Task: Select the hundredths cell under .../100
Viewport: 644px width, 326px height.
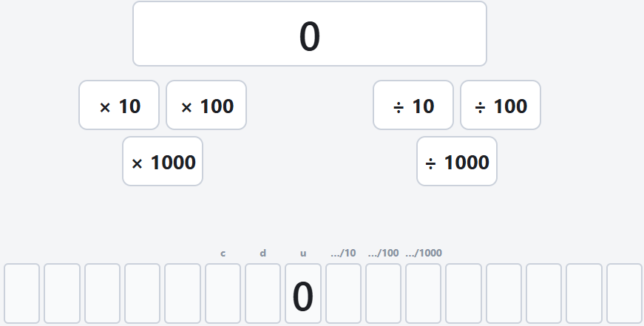Action: (x=383, y=293)
